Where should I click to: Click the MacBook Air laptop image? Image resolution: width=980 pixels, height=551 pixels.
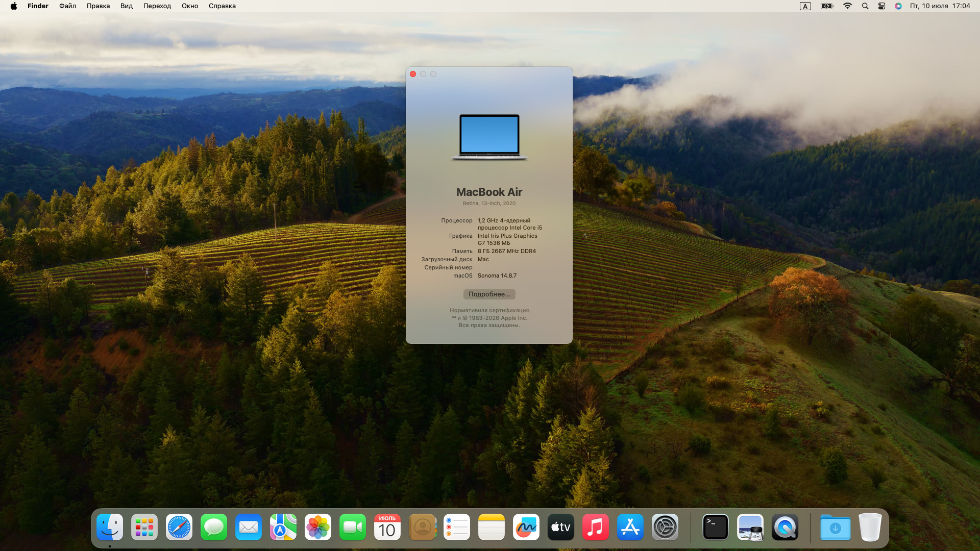point(489,137)
